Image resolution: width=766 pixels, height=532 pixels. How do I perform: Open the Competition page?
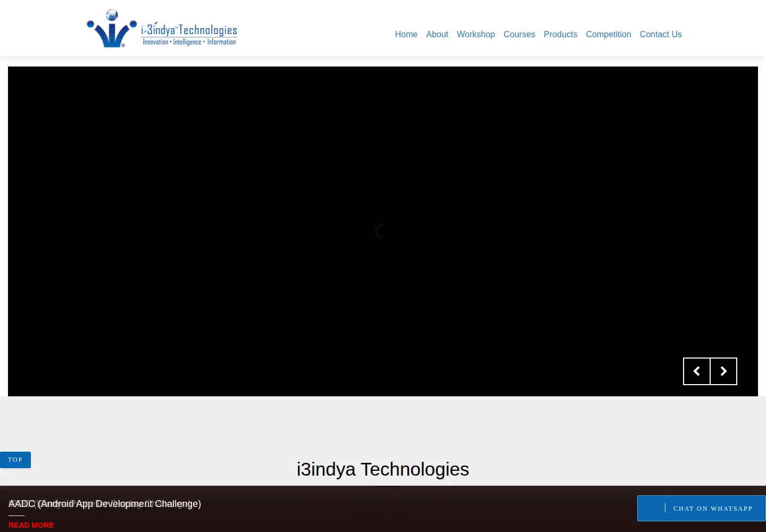609,34
